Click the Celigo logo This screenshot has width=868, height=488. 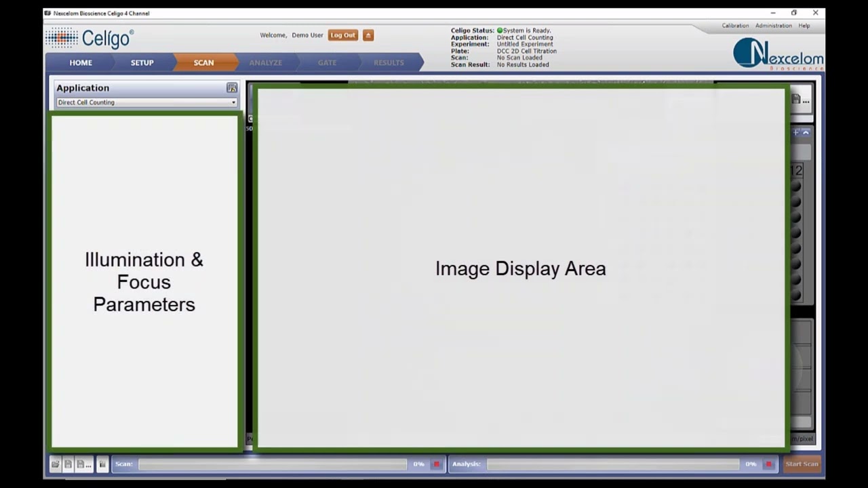point(90,38)
